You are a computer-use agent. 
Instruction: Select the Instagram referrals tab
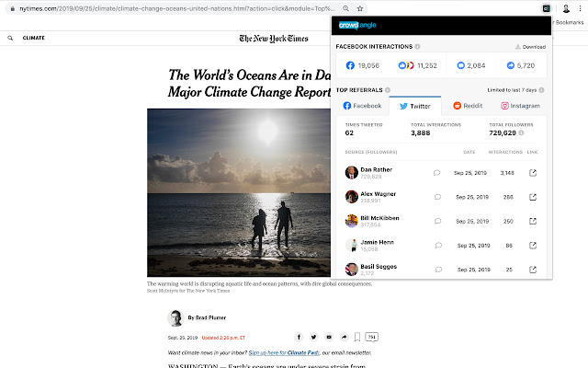point(520,106)
